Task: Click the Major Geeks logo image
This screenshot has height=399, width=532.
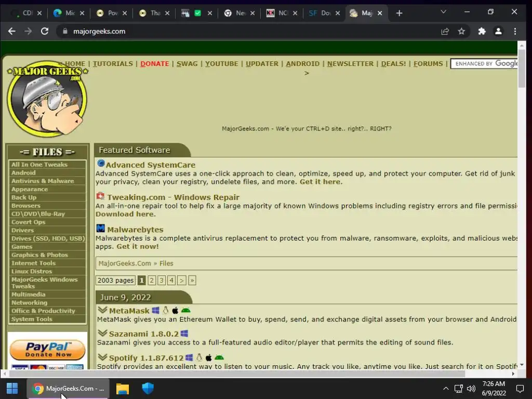Action: (47, 99)
